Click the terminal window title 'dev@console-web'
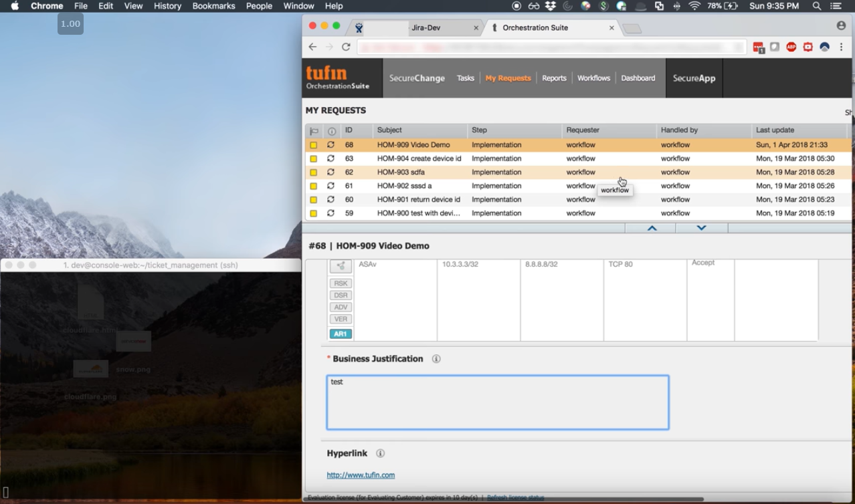855x504 pixels. [x=151, y=265]
